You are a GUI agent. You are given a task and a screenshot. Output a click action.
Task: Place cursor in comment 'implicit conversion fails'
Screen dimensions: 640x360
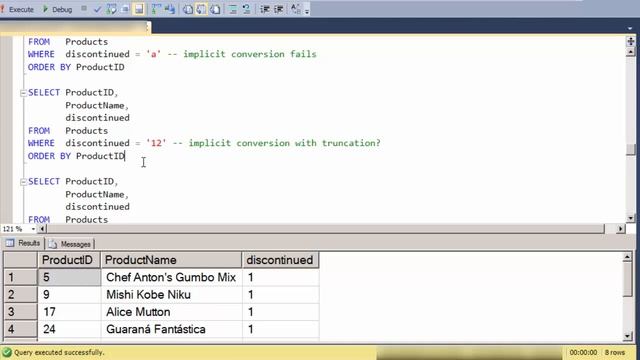(x=250, y=54)
